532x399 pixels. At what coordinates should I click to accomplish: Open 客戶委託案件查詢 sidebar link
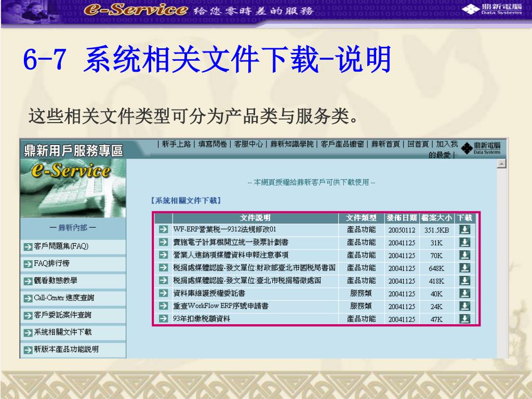(x=62, y=315)
